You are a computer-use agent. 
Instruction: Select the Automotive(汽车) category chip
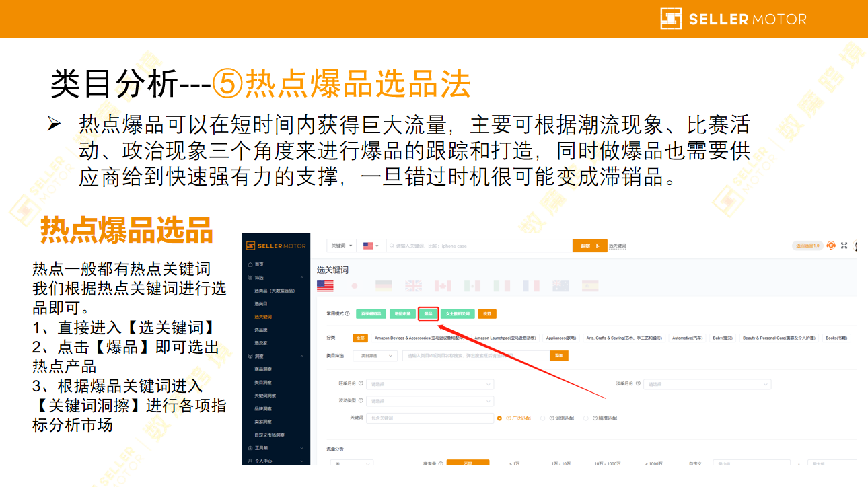coord(687,338)
